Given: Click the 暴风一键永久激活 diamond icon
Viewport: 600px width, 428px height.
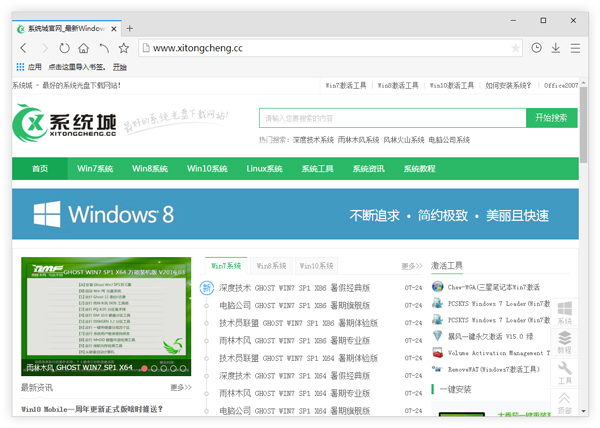Looking at the screenshot, I should (x=437, y=336).
